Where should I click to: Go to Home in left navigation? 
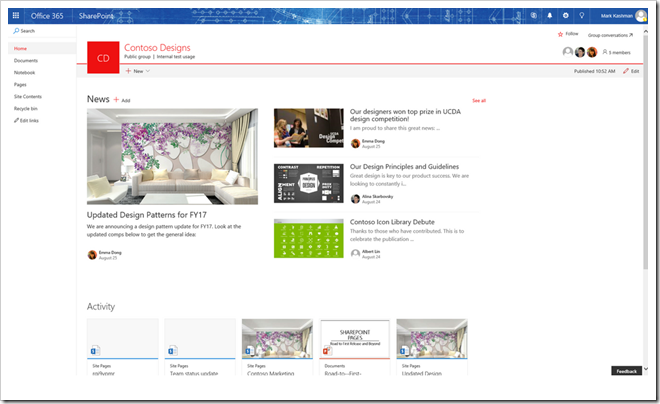(20, 48)
